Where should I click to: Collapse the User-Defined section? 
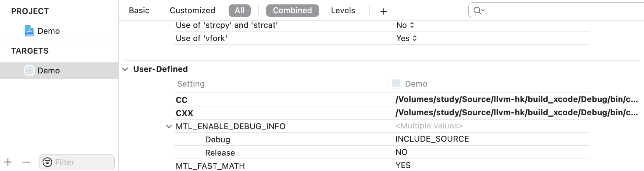tap(125, 69)
